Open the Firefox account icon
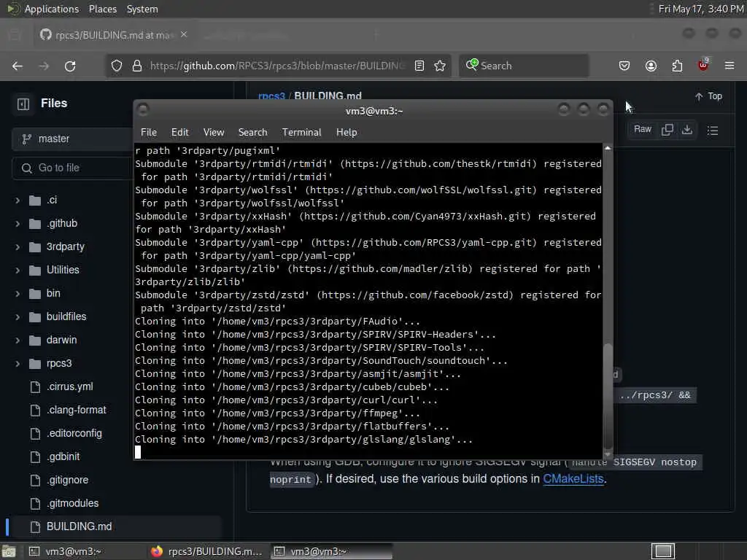747x560 pixels. pyautogui.click(x=651, y=66)
